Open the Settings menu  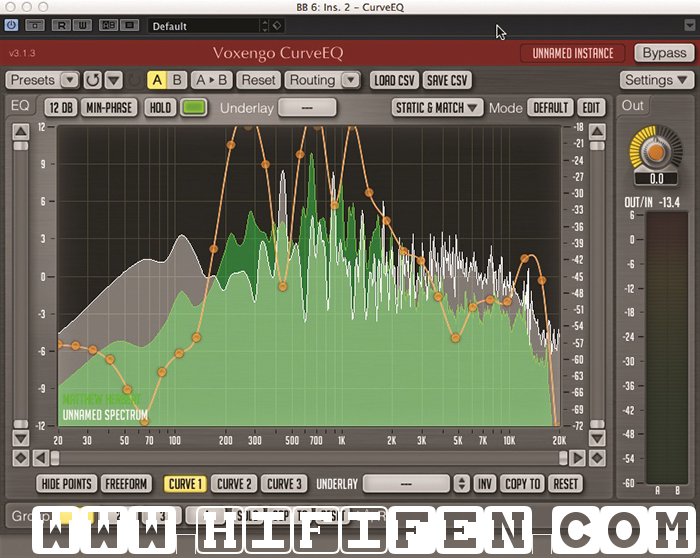(656, 80)
